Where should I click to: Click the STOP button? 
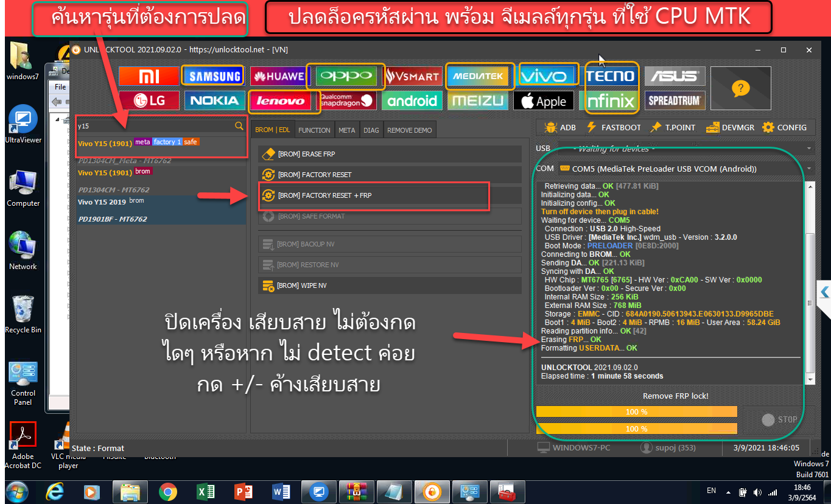[x=780, y=419]
